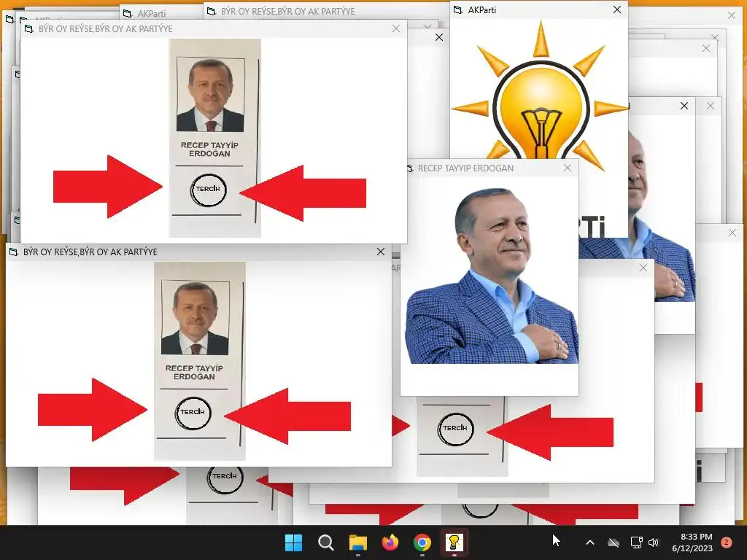Select the lightbulb AKParti app on taskbar

(x=454, y=542)
